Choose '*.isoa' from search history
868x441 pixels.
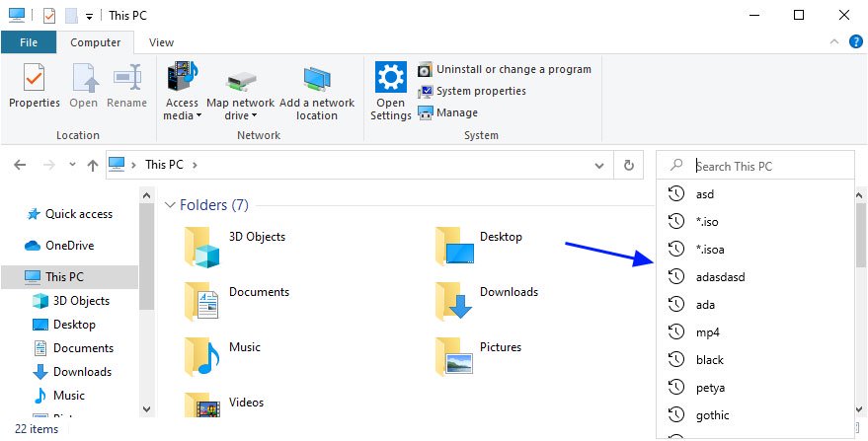(x=755, y=250)
